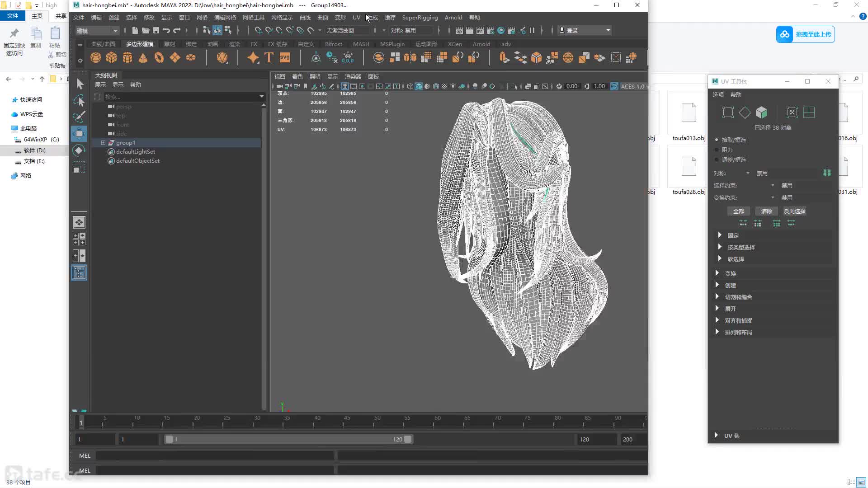Click the polygon sphere shelf icon

pos(96,57)
